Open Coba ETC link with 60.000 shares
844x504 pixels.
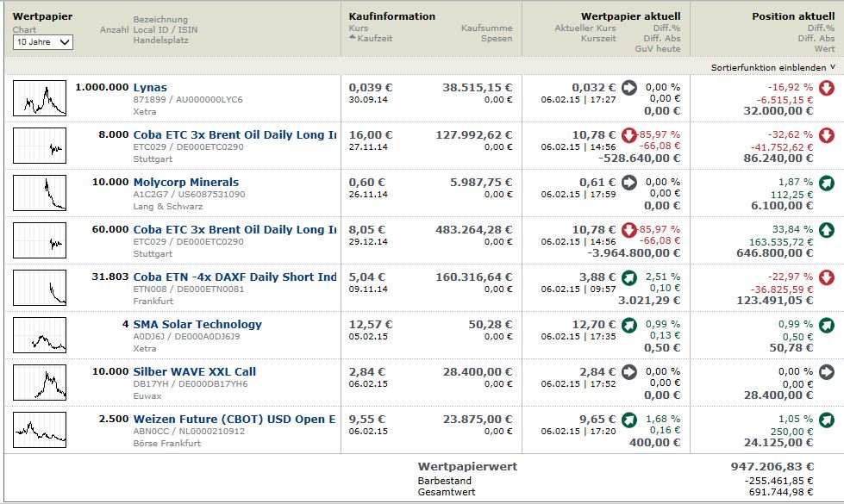234,229
